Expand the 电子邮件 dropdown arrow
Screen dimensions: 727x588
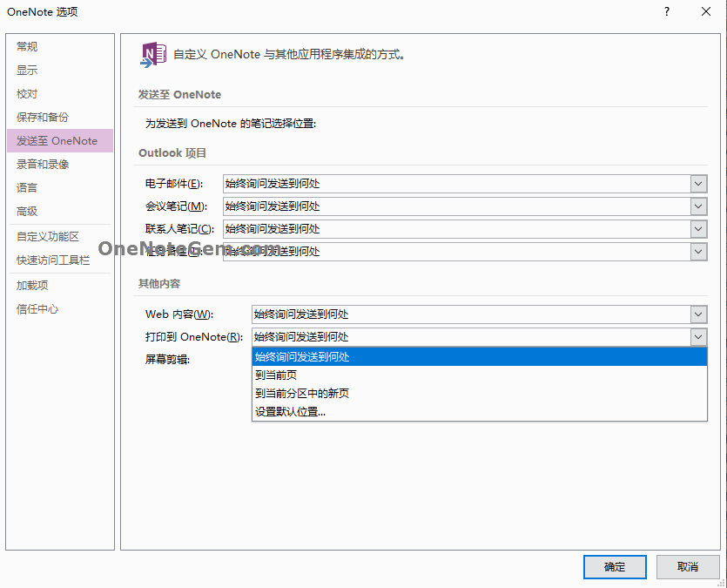(x=698, y=184)
